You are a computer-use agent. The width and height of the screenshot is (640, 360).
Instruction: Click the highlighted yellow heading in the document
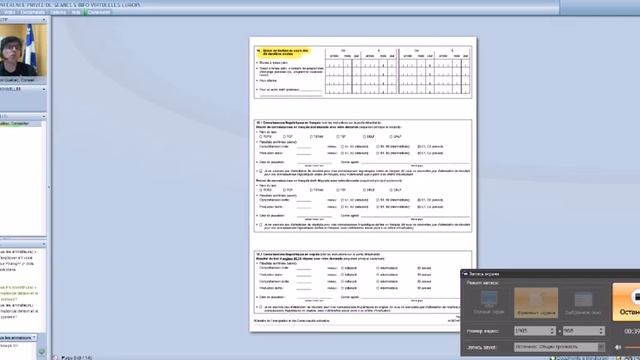click(x=284, y=52)
